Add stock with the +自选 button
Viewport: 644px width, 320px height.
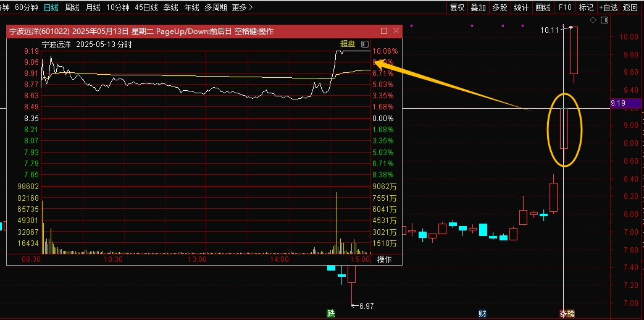608,7
